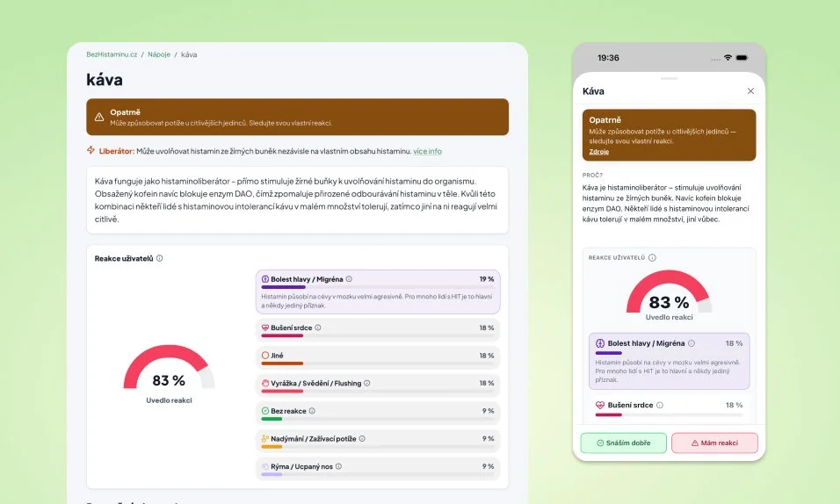Expand the Jiné reaction row
Viewport: 840px width, 504px height.
point(378,357)
